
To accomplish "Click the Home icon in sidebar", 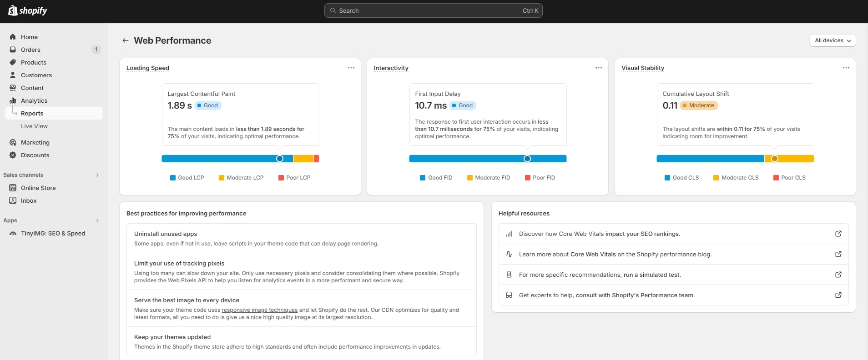I will (x=13, y=37).
